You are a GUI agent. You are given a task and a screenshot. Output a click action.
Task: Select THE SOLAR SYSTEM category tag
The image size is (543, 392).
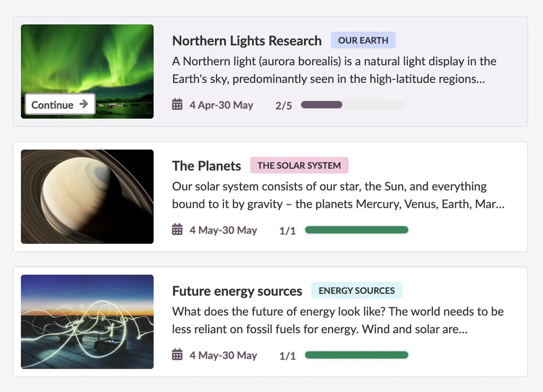(299, 166)
